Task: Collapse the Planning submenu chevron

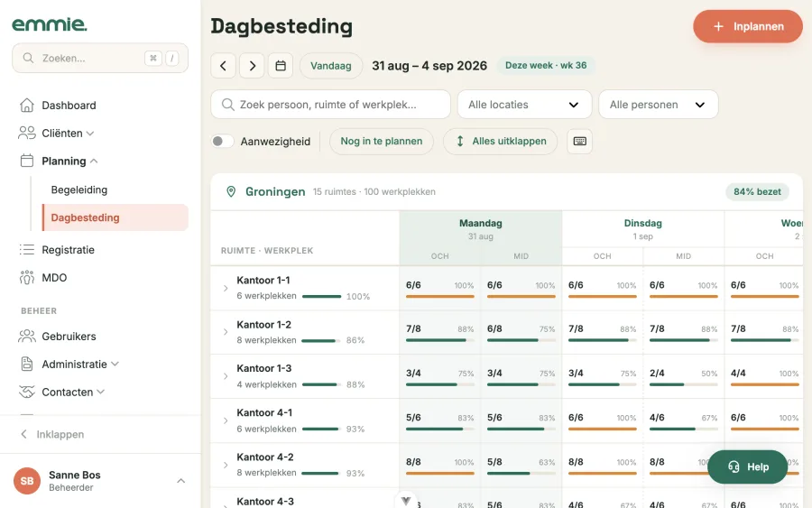Action: coord(94,161)
